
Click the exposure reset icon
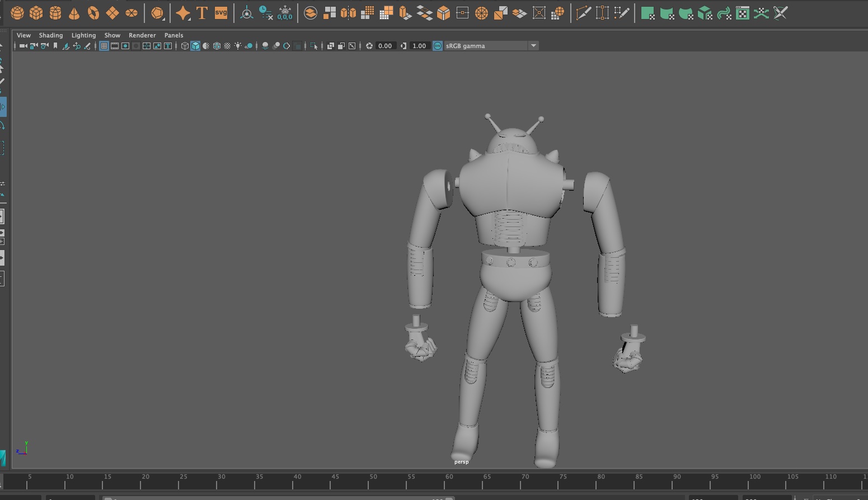369,46
